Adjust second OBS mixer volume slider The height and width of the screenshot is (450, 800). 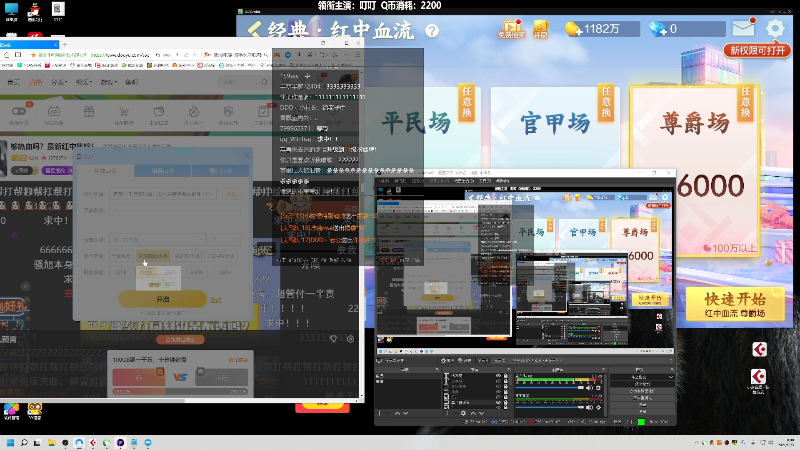549,407
